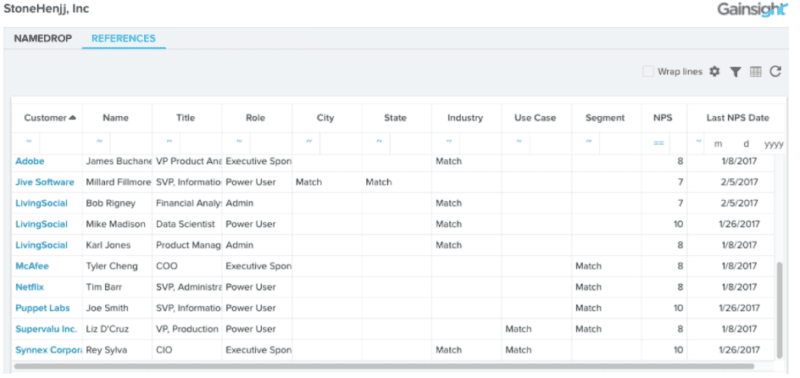Image resolution: width=800 pixels, height=378 pixels.
Task: Open the Synnex Corporation customer link
Action: 49,350
